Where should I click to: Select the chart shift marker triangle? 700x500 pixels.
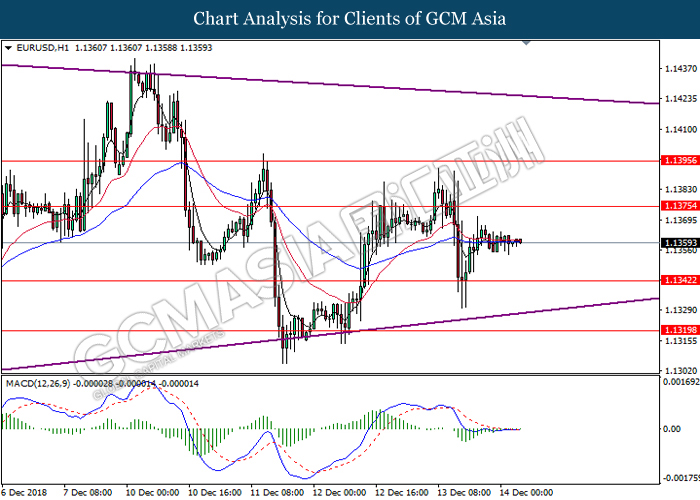(x=527, y=43)
